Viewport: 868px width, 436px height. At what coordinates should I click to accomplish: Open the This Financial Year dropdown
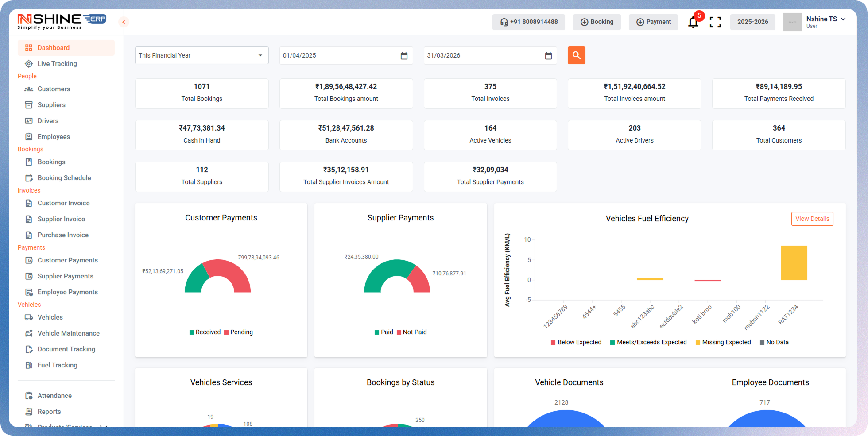coord(201,55)
